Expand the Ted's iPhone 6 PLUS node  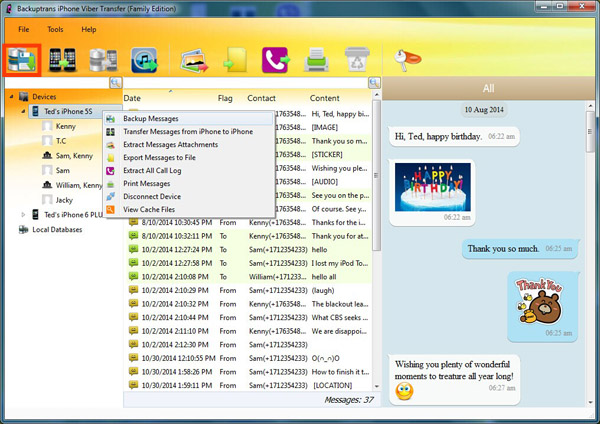click(24, 214)
